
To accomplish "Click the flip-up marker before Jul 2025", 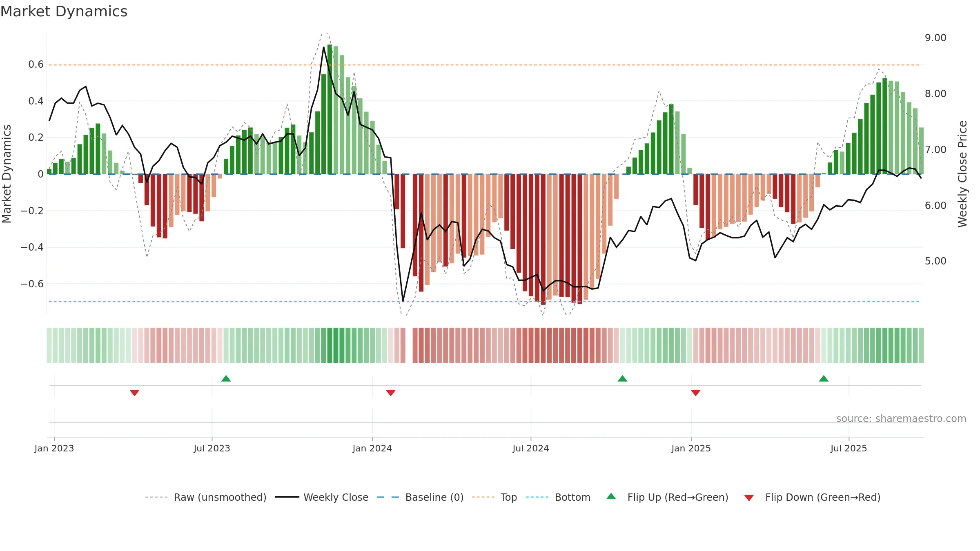I will click(824, 378).
